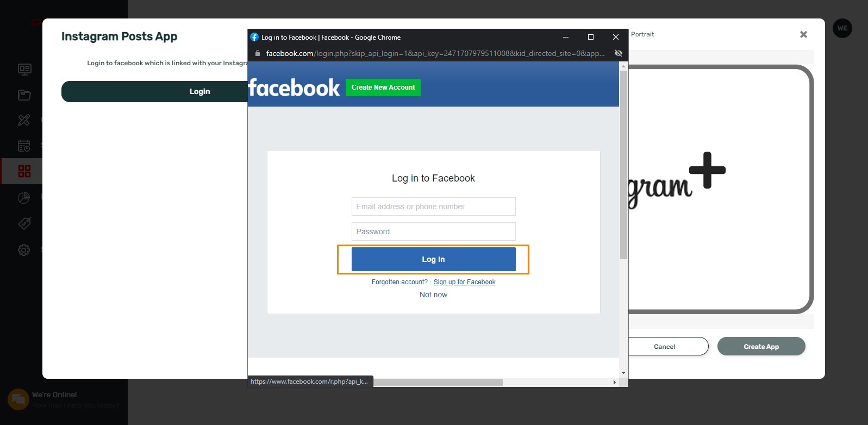Maximize the Facebook login popup window
Image resolution: width=868 pixels, height=425 pixels.
591,37
